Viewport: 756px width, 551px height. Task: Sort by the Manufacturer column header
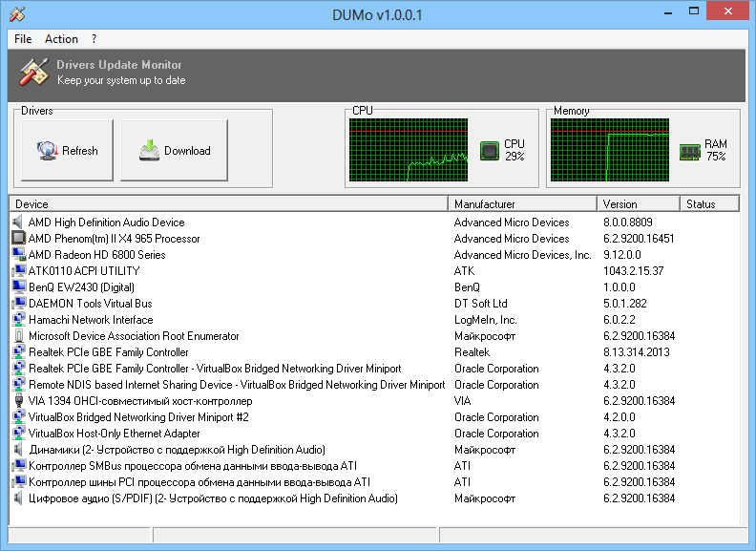click(523, 204)
